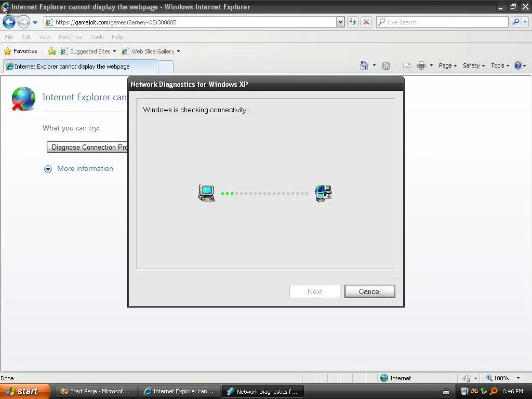Open the Help menu
The height and width of the screenshot is (399, 532).
coord(117,37)
